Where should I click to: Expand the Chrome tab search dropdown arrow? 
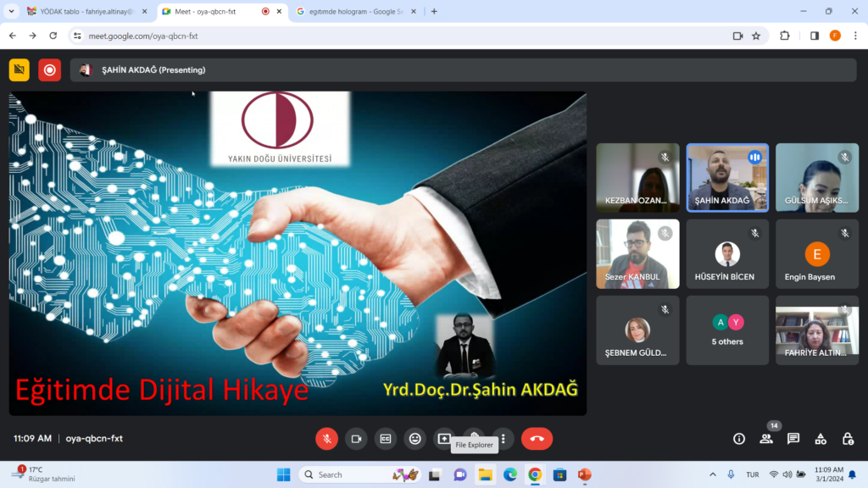[x=11, y=12]
